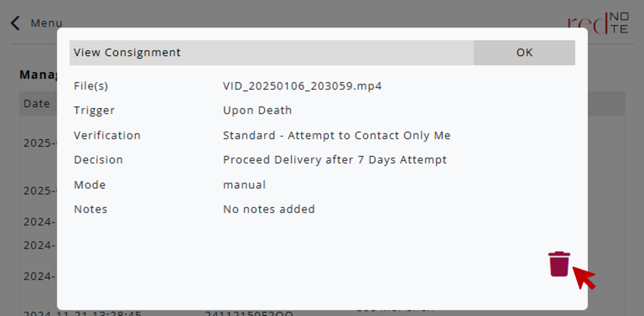Click the Mode field label
Screen dimensions: 644x316
pyautogui.click(x=89, y=185)
